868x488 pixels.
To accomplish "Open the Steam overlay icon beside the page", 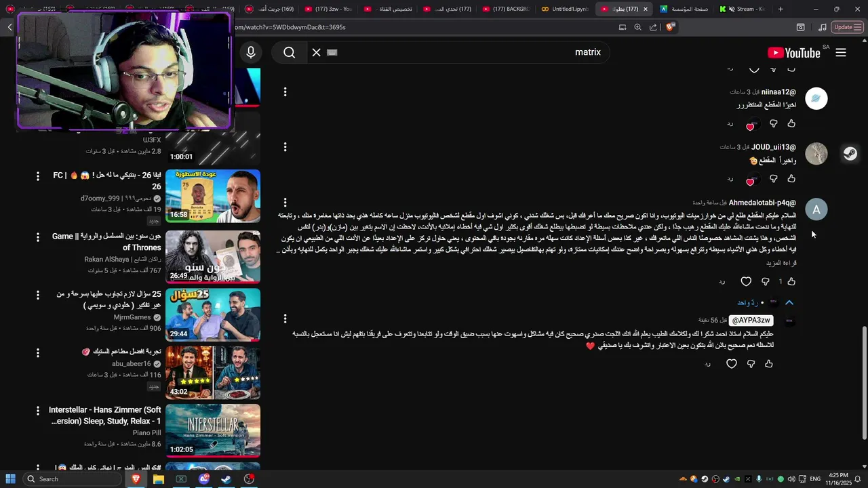I will [x=850, y=154].
